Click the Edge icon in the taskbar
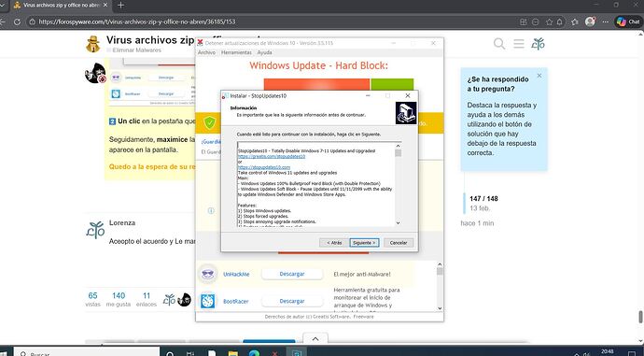The image size is (644, 356). click(254, 353)
